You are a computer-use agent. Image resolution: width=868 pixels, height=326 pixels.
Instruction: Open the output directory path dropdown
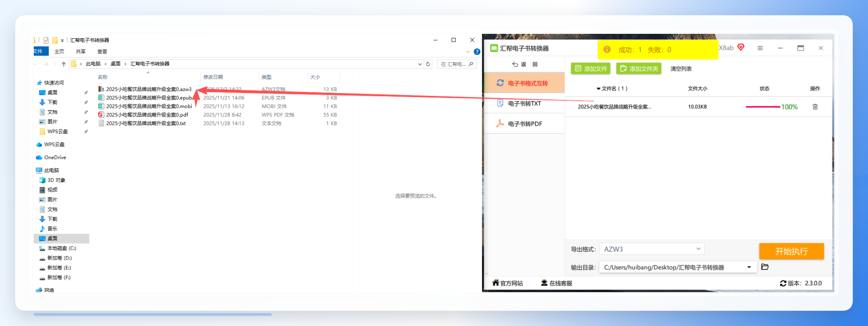click(749, 267)
